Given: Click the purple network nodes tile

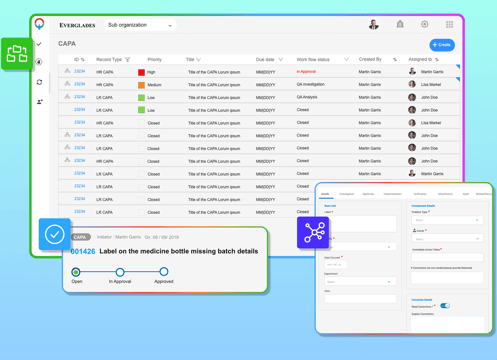Looking at the screenshot, I should [x=313, y=232].
